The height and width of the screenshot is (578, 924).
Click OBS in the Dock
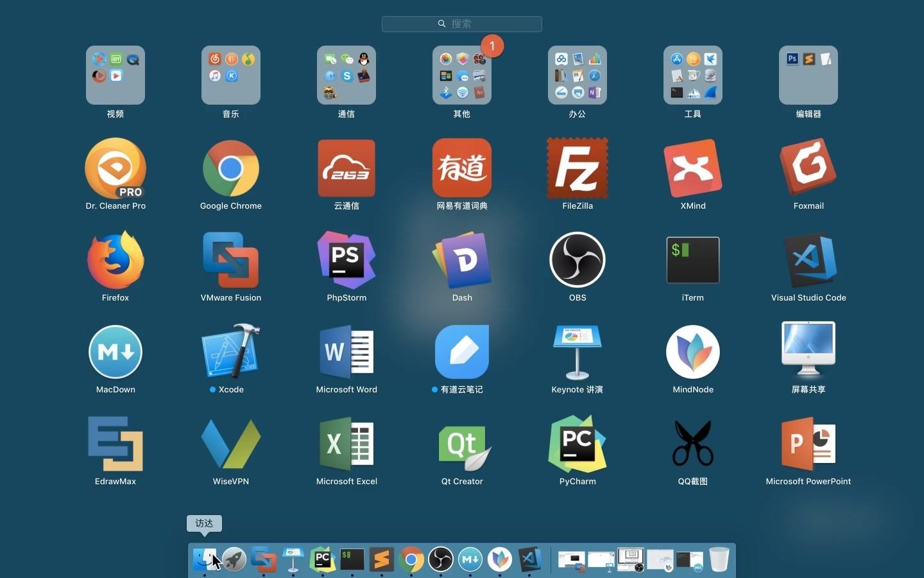coord(441,559)
